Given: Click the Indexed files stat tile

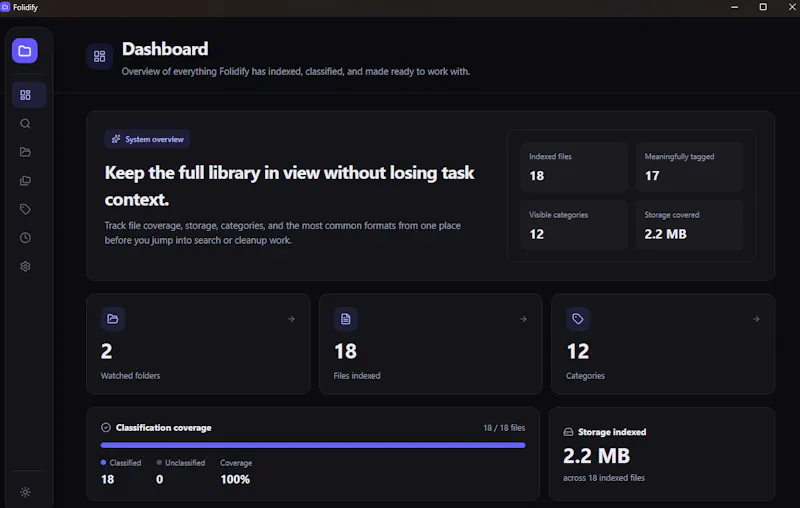Looking at the screenshot, I should pos(574,167).
